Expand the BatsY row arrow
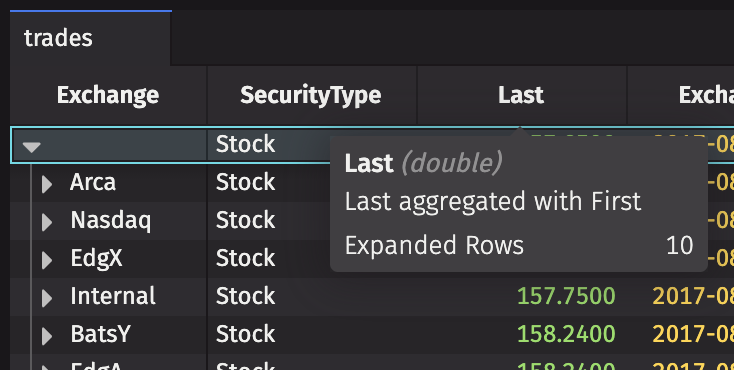Viewport: 734px width, 370px height. click(46, 336)
